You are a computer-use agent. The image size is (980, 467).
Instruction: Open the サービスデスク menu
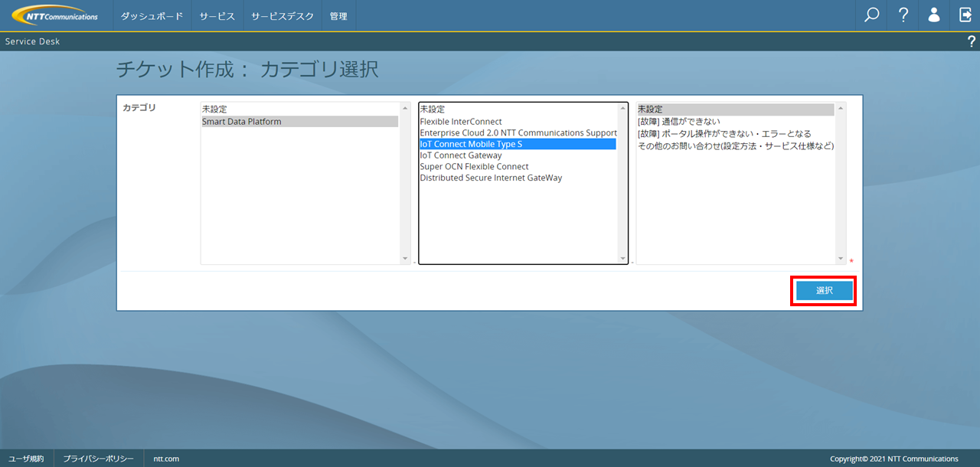[x=283, y=16]
